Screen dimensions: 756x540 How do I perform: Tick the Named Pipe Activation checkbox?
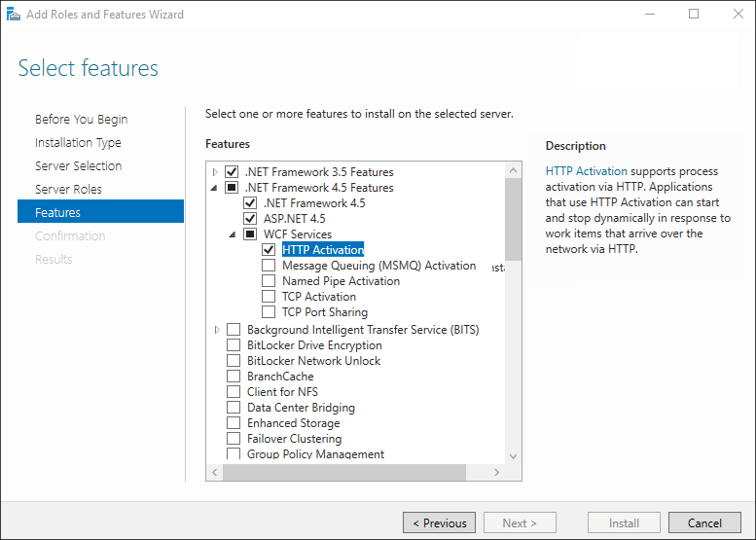[269, 281]
